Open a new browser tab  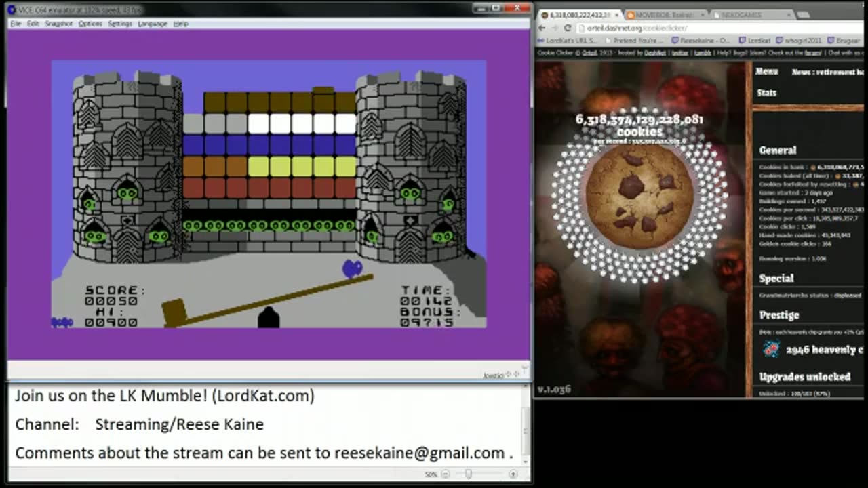click(803, 15)
